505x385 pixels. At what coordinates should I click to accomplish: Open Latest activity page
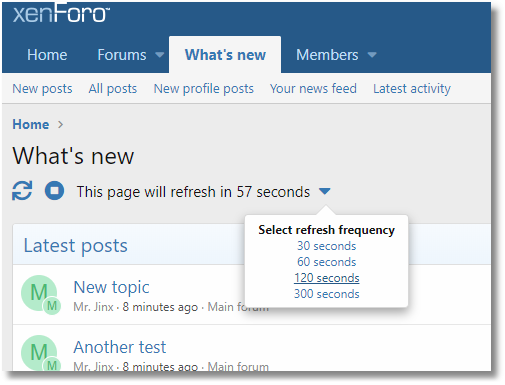pyautogui.click(x=412, y=89)
